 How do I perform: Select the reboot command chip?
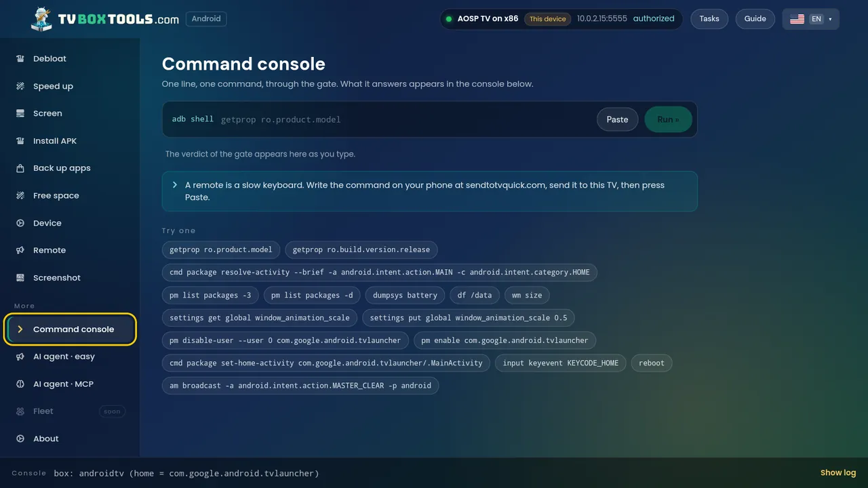click(x=652, y=363)
